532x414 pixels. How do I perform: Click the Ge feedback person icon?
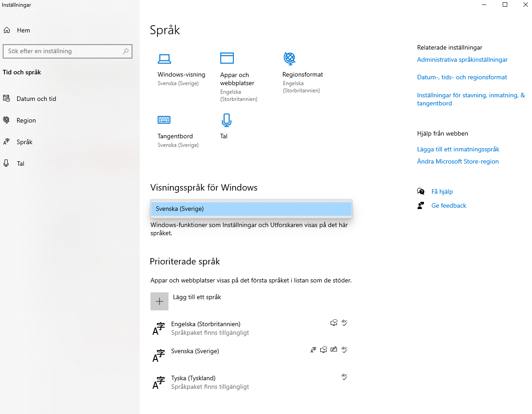[x=421, y=205]
